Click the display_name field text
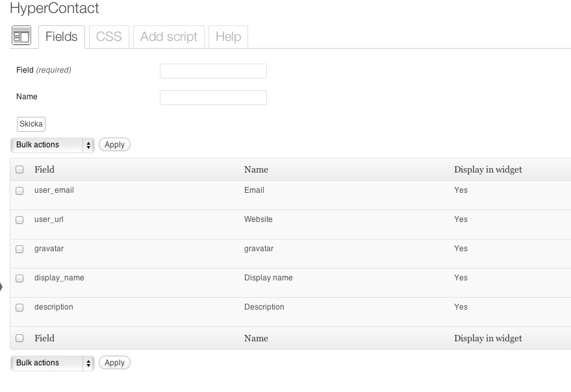The height and width of the screenshot is (392, 571). pyautogui.click(x=59, y=278)
